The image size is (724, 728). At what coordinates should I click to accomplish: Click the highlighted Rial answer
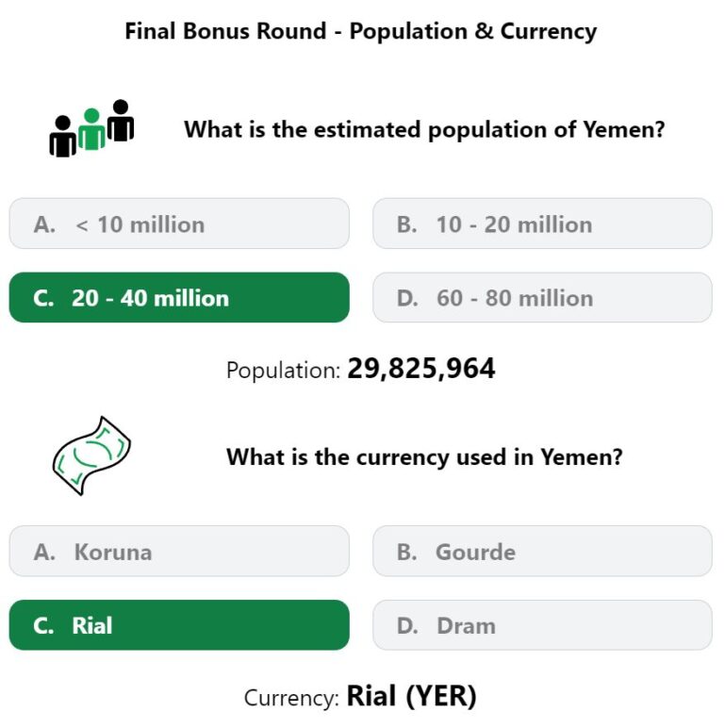[x=179, y=625]
